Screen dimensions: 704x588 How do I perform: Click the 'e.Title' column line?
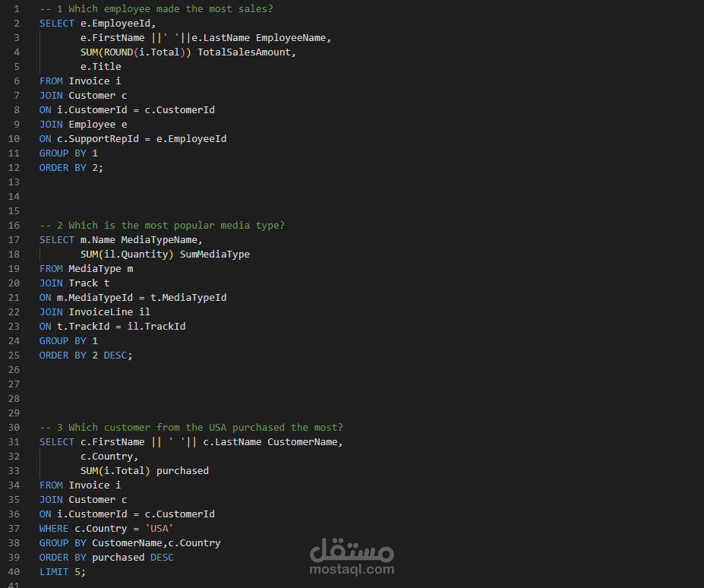(100, 67)
